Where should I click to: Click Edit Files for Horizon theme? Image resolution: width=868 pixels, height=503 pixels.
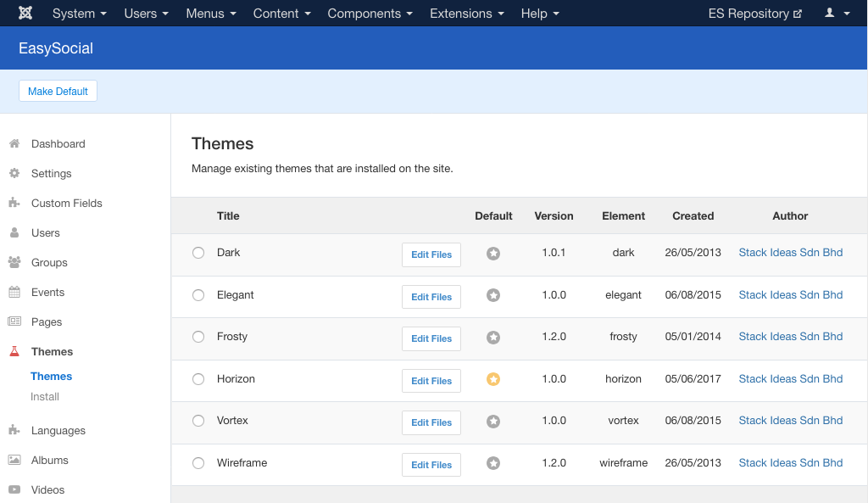(x=431, y=381)
